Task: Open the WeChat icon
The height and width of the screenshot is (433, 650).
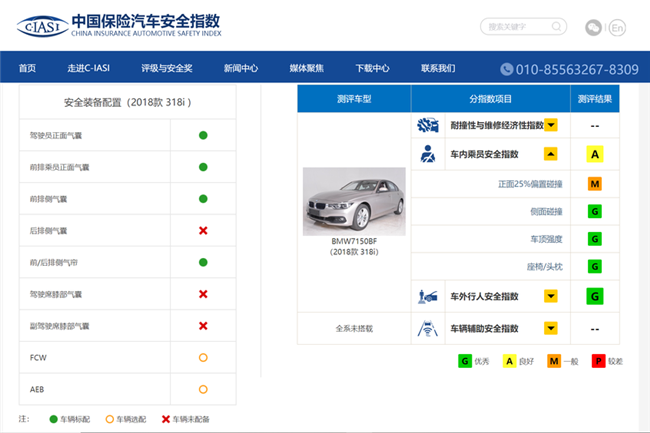Action: click(593, 28)
